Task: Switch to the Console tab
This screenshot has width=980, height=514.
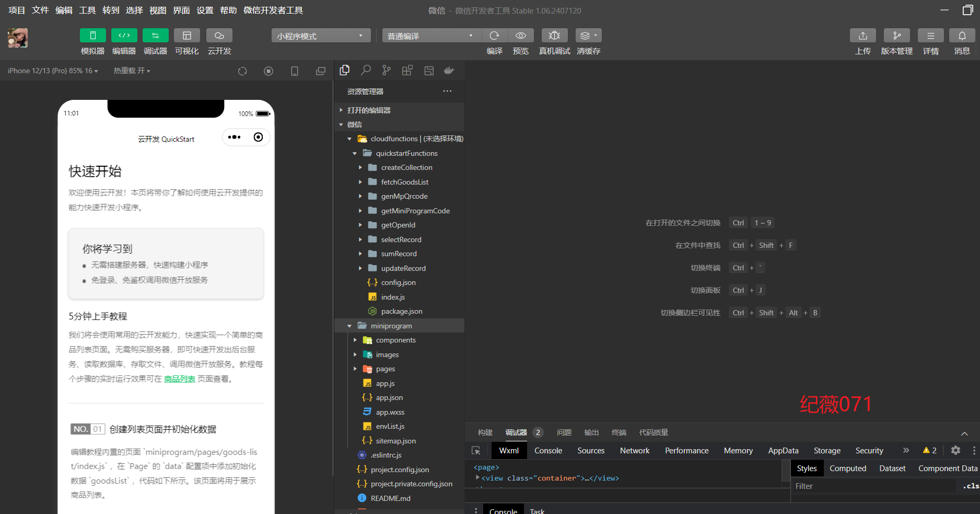Action: pos(548,450)
